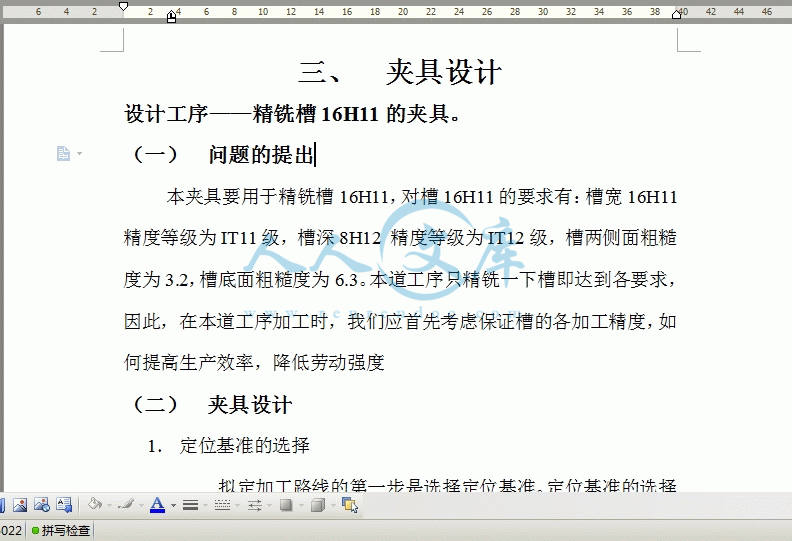Click the line starting 本夹具要用于精铣槽

(x=422, y=196)
